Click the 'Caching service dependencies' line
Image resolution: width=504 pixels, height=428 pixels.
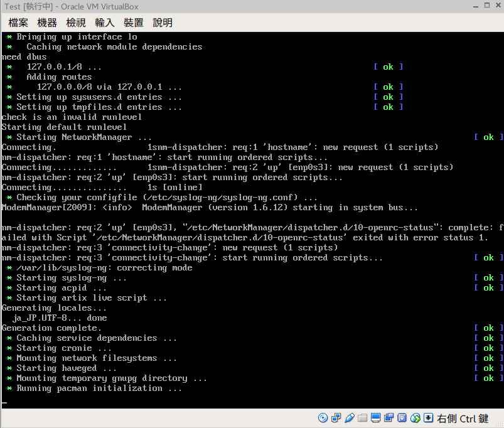pyautogui.click(x=92, y=338)
